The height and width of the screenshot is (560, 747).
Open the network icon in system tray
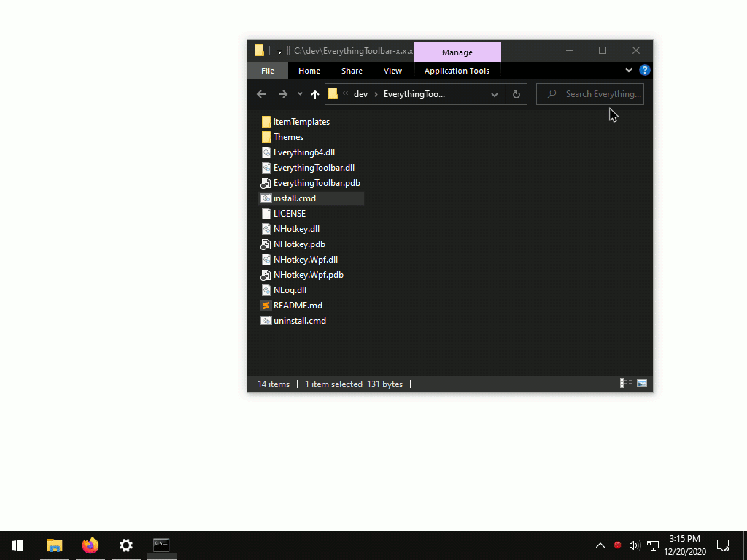[653, 545]
